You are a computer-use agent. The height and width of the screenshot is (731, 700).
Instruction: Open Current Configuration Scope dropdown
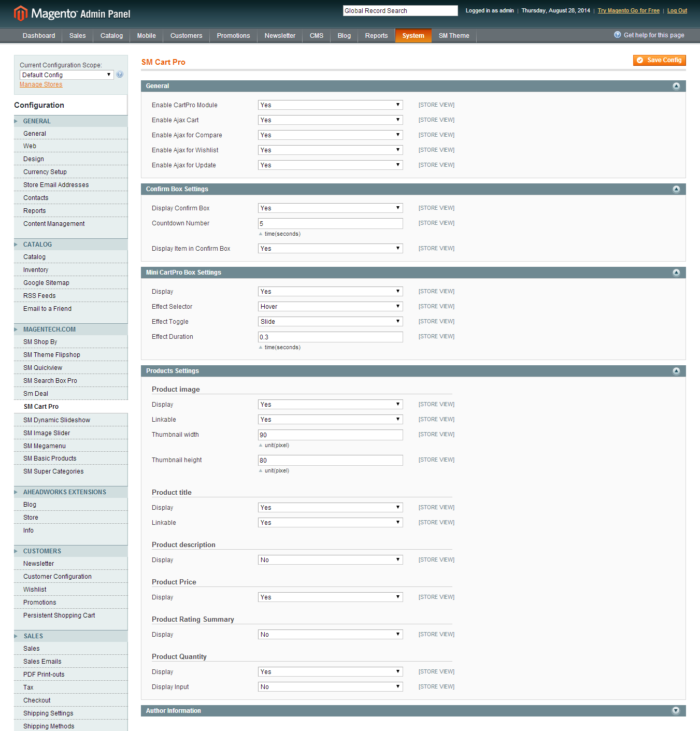[x=67, y=75]
